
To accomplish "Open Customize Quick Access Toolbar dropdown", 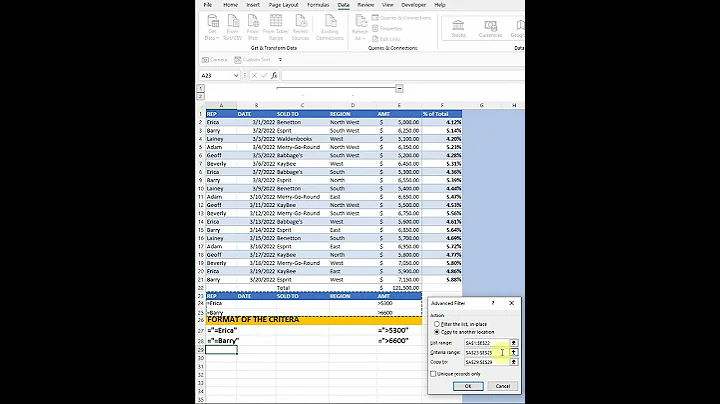I will click(280, 60).
